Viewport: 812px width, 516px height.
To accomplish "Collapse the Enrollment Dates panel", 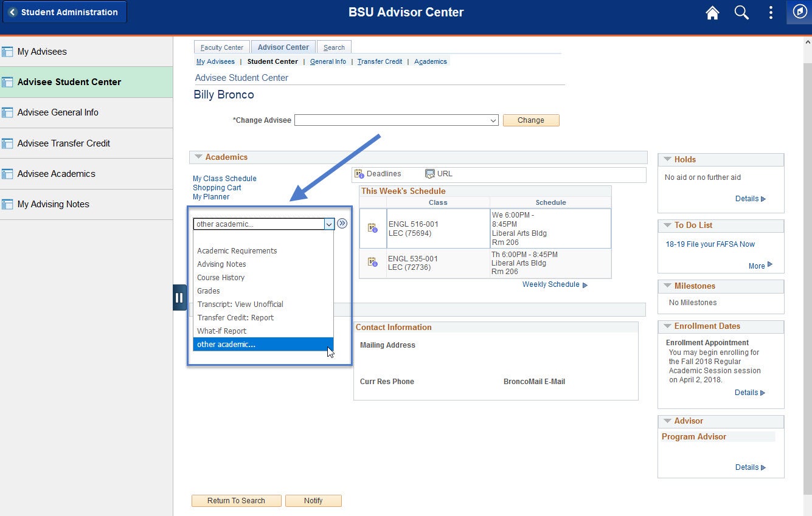I will pyautogui.click(x=667, y=326).
